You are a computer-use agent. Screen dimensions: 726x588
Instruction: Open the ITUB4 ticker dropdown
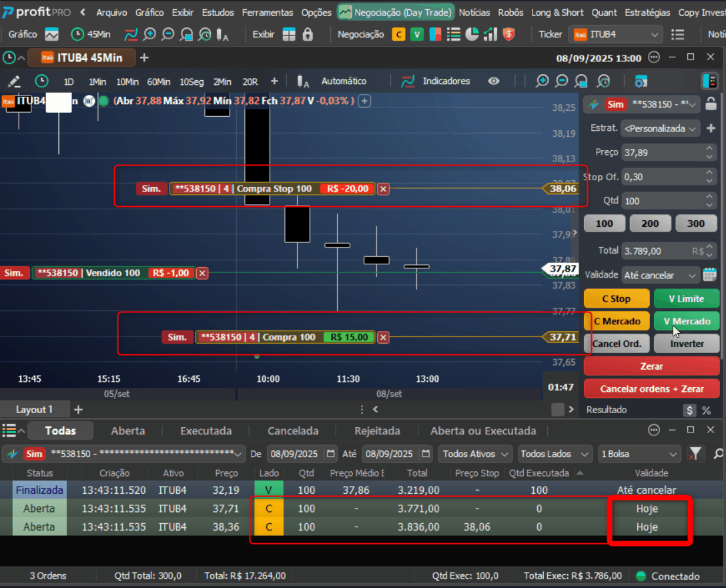(x=616, y=34)
